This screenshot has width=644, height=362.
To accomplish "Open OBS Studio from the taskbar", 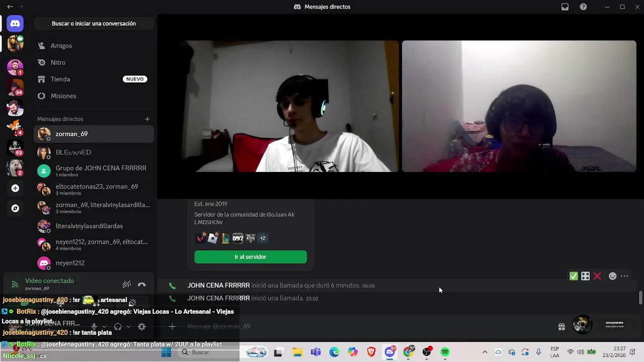I will click(x=427, y=352).
